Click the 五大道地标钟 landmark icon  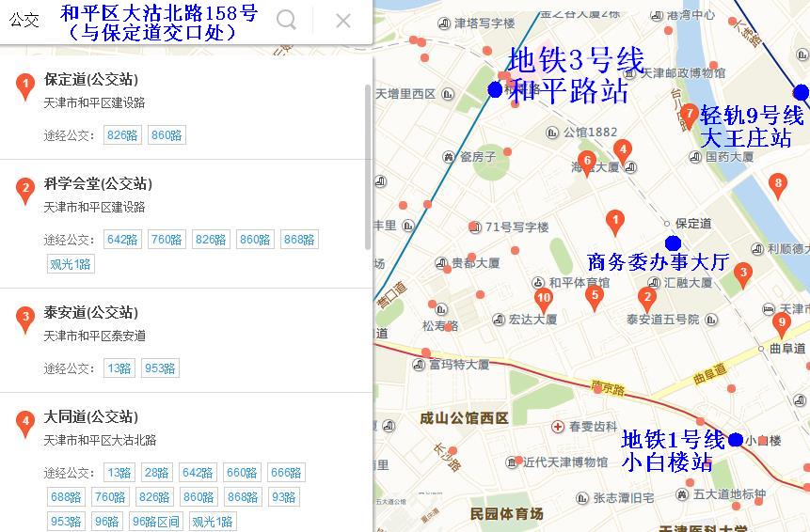(682, 494)
